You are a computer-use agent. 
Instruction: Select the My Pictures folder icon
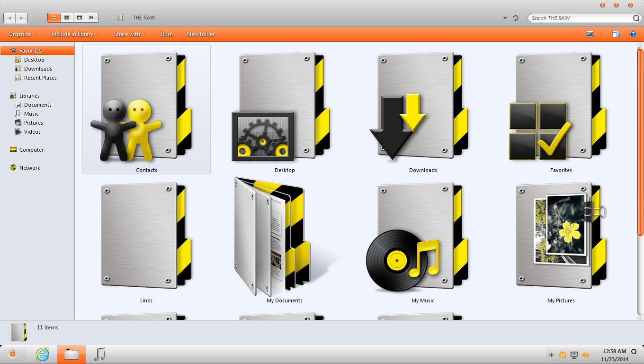[x=562, y=236]
